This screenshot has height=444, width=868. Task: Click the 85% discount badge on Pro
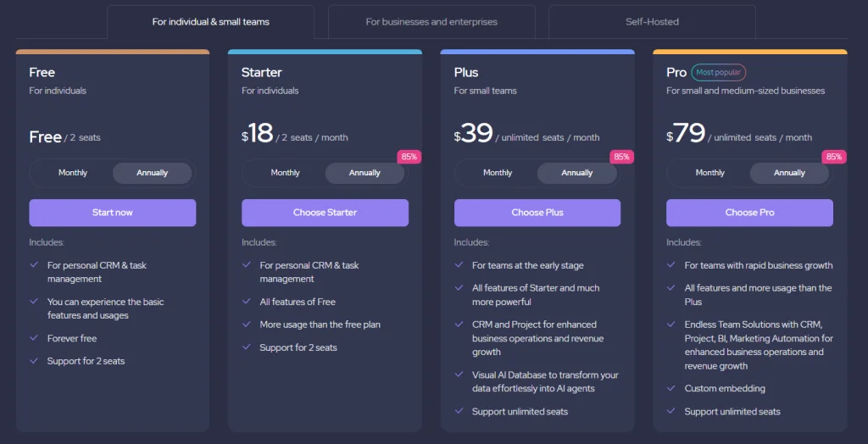point(834,157)
